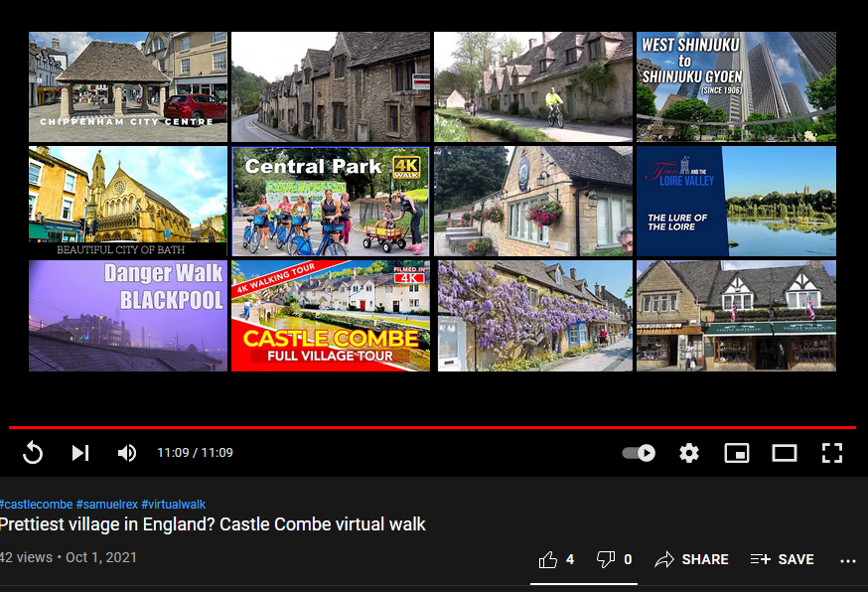Open the Central Park 4K walk video
Screen dimensions: 868x592
[x=331, y=201]
